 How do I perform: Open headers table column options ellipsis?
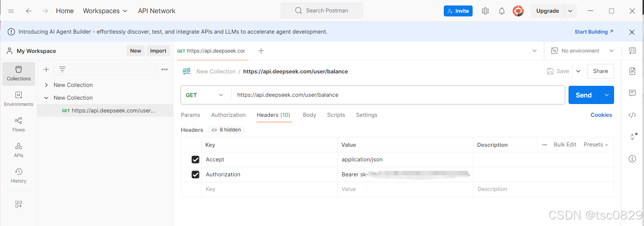(x=544, y=145)
